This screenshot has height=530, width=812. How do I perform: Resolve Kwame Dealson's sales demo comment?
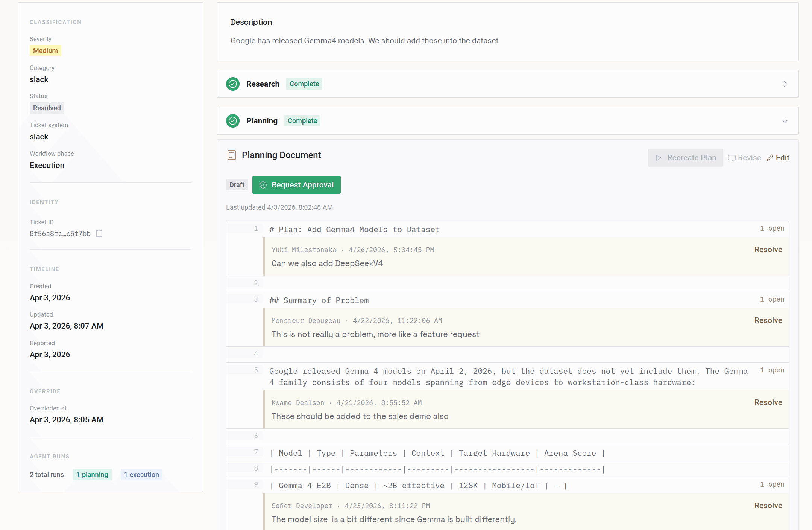(768, 402)
